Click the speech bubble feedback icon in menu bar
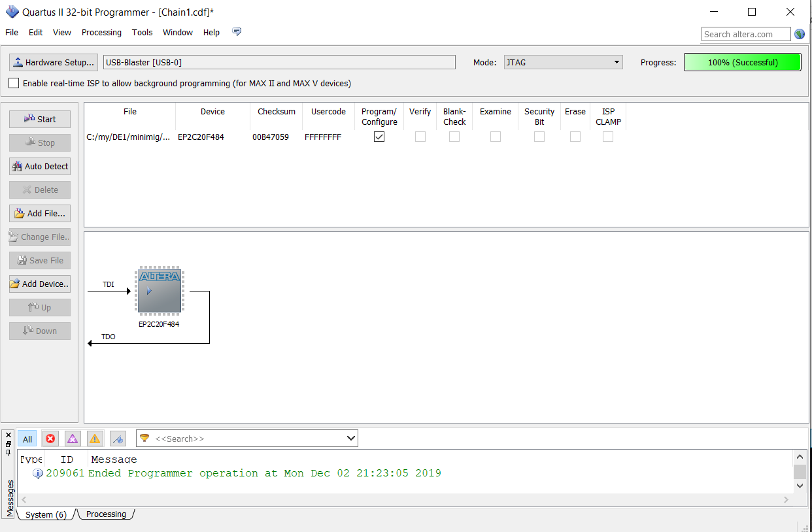Image resolution: width=812 pixels, height=532 pixels. 237,32
